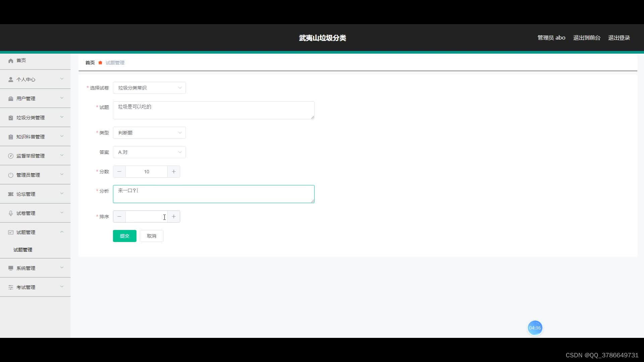
Task: Open the 类型 dropdown showing 判断题
Action: (x=149, y=133)
